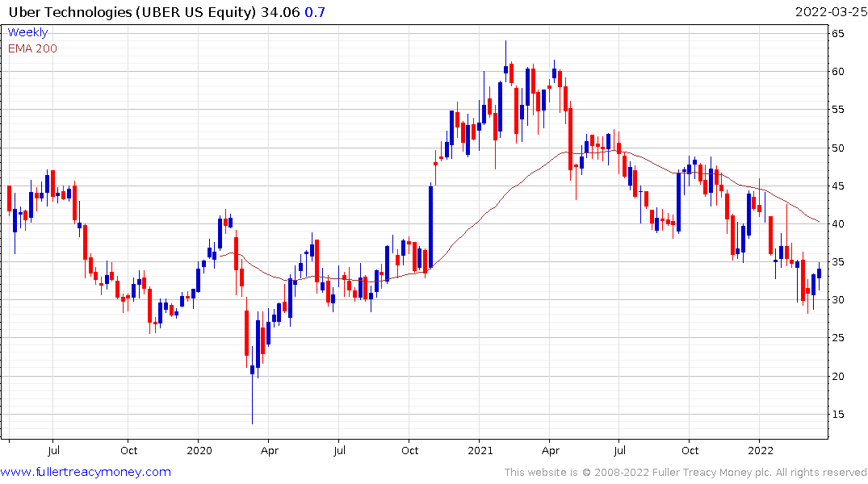Click the Fuller Treacy Money copyright notice

pyautogui.click(x=686, y=473)
